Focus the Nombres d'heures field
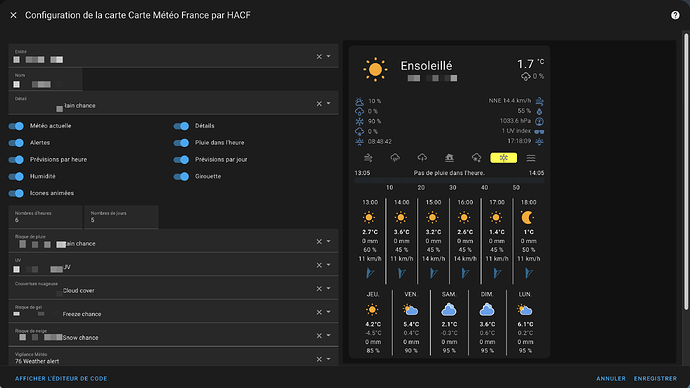Screen dimensions: 690x388 [45, 217]
